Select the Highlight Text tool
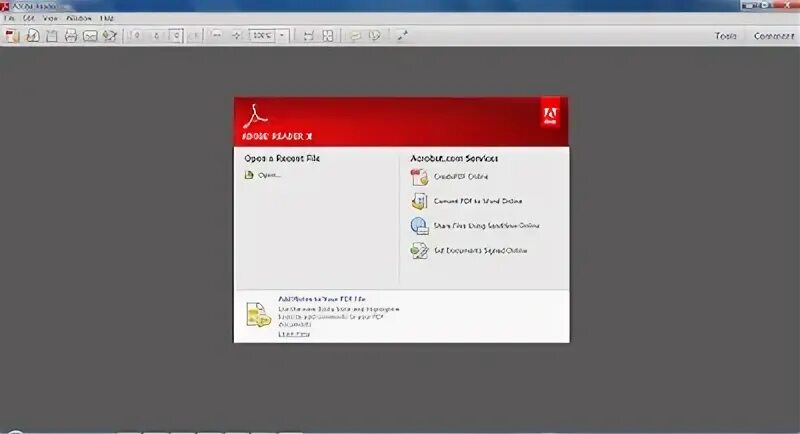The height and width of the screenshot is (434, 800). 375,36
